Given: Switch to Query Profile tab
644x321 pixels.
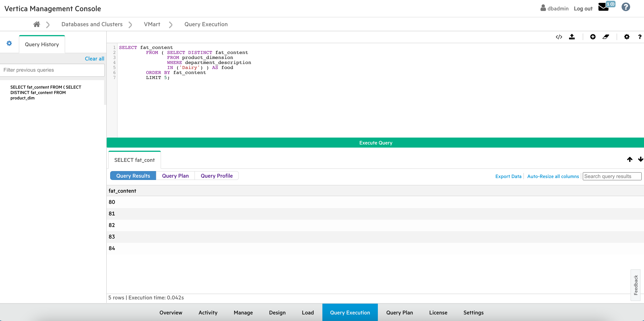Looking at the screenshot, I should [x=216, y=176].
